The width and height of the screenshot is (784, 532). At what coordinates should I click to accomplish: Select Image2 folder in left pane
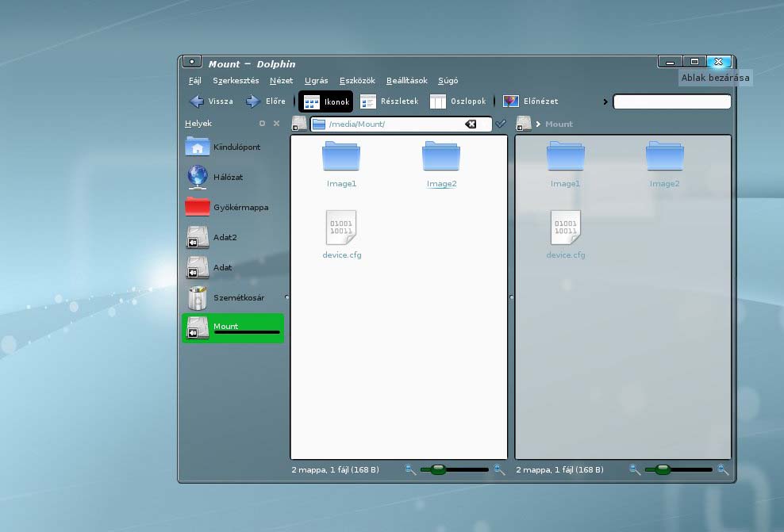441,164
